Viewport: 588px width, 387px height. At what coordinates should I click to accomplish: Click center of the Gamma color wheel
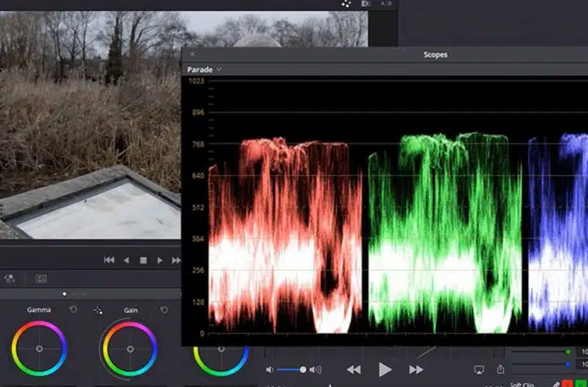point(39,348)
